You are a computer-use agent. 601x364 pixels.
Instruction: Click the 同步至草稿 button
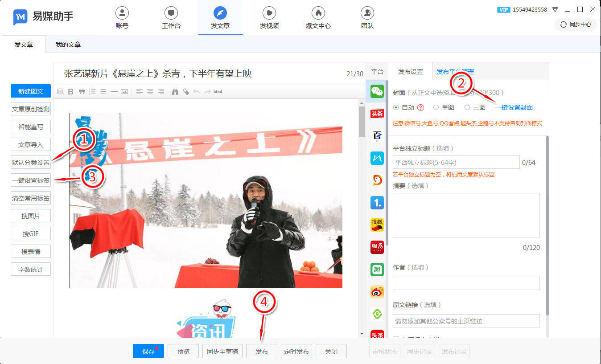pos(222,351)
